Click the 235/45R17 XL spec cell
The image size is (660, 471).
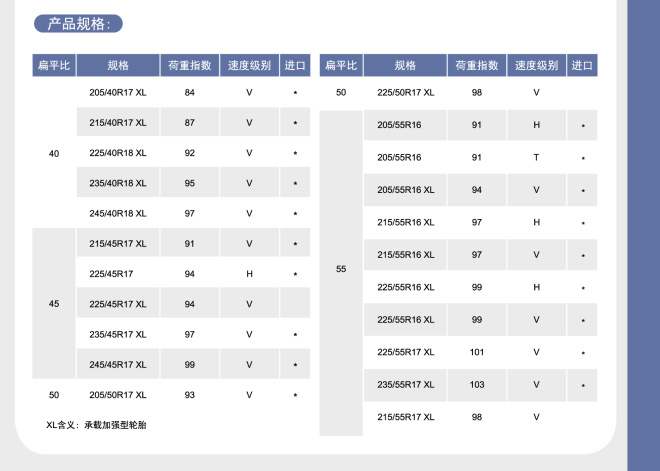(x=118, y=335)
